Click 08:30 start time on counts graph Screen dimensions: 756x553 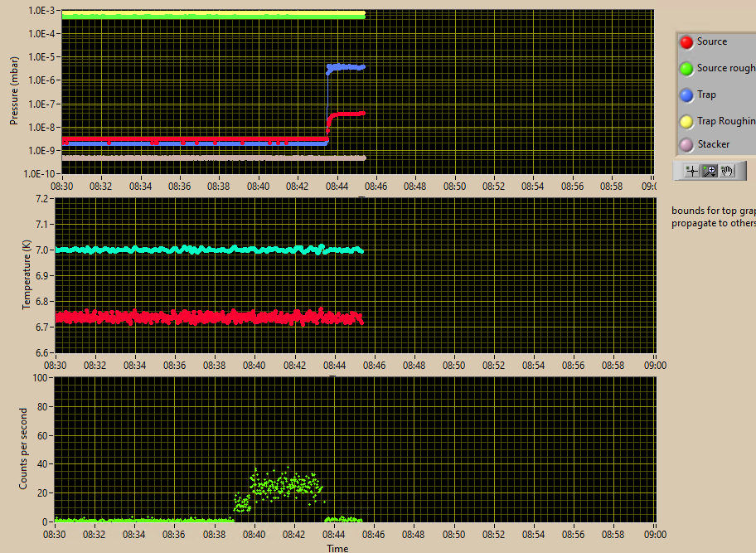(x=55, y=534)
